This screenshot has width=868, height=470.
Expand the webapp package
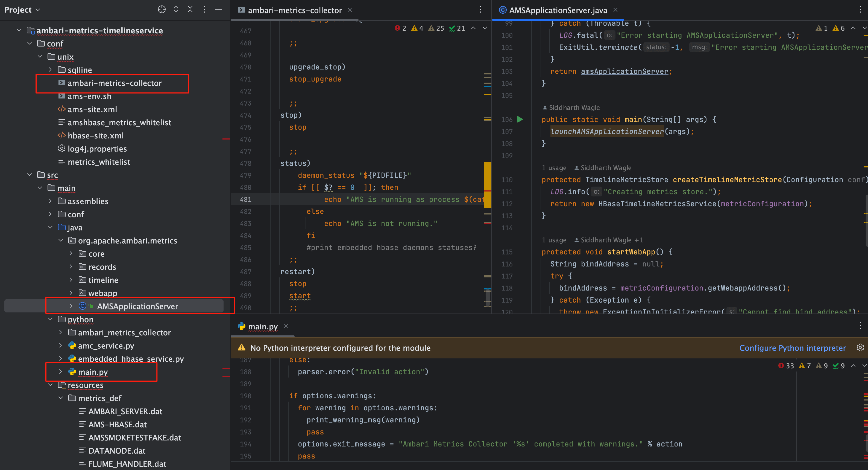coord(71,293)
